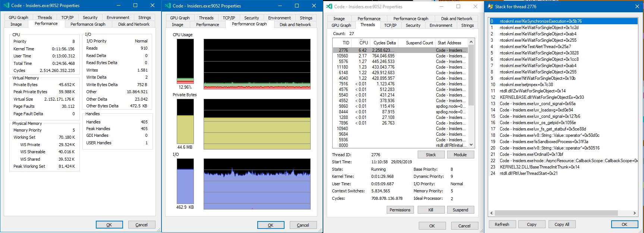Viewport: 644px width, 233px height.
Task: Suspend the selected thread
Action: (x=460, y=210)
